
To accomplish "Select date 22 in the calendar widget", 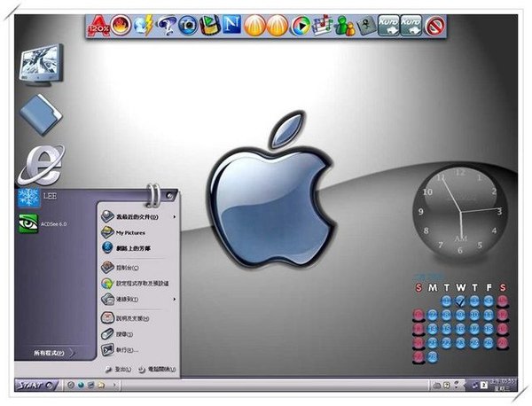I will [x=447, y=342].
